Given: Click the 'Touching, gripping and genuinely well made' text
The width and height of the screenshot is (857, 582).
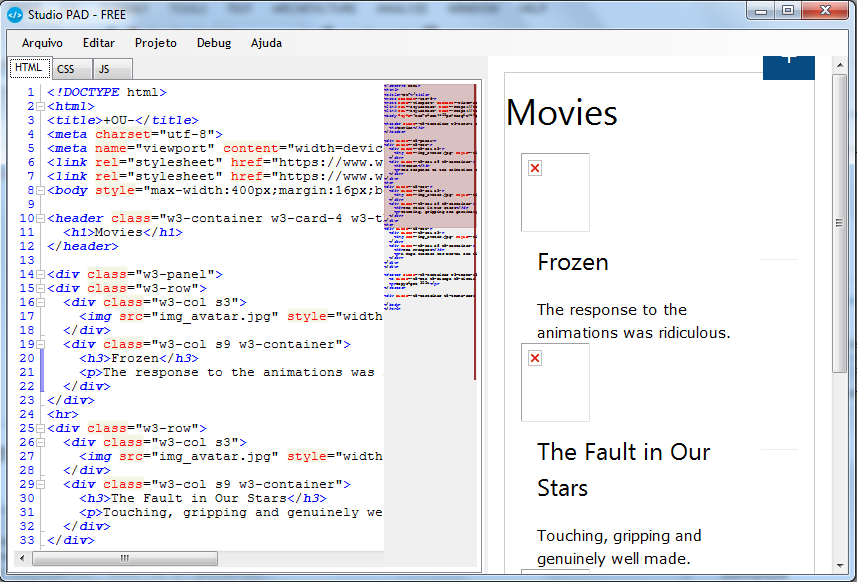Looking at the screenshot, I should click(619, 547).
